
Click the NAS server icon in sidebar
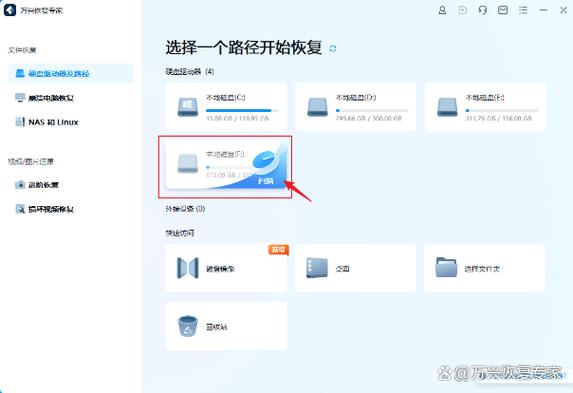point(20,122)
